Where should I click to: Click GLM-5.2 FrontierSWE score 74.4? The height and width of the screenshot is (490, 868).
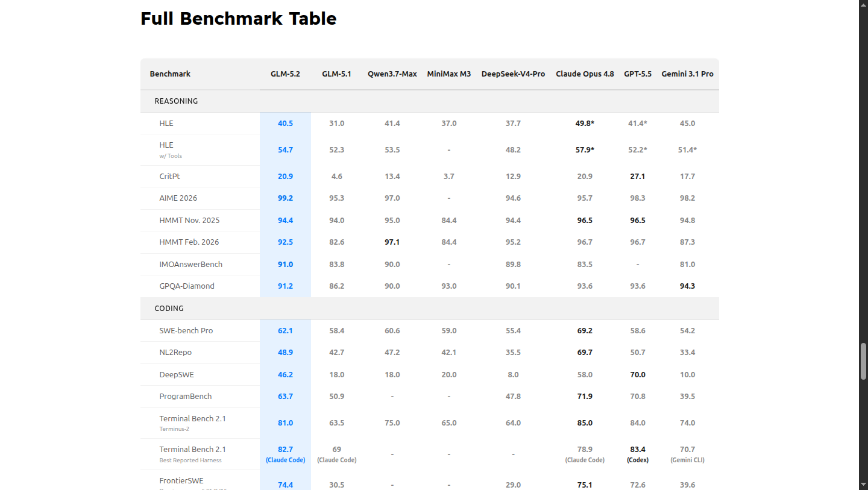click(x=285, y=485)
